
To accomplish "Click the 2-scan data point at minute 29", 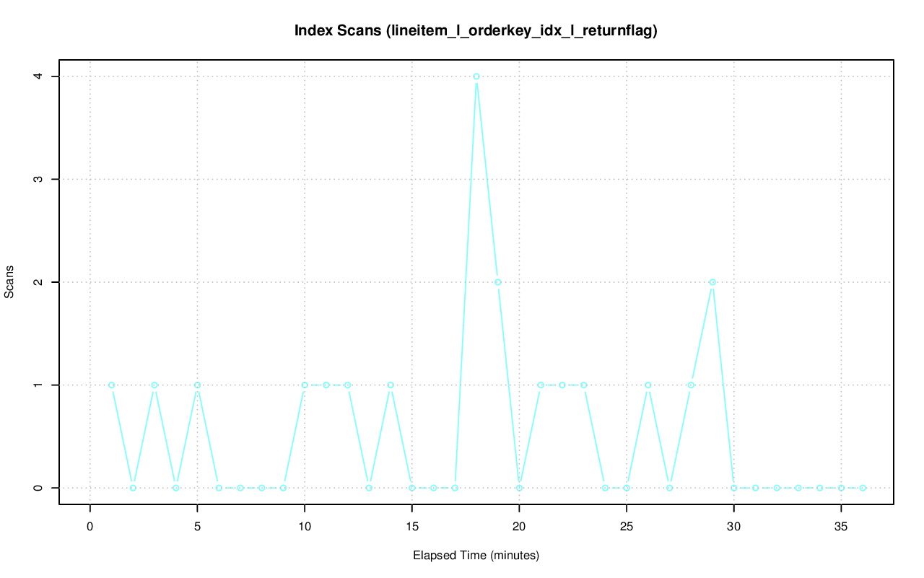I will pos(712,282).
